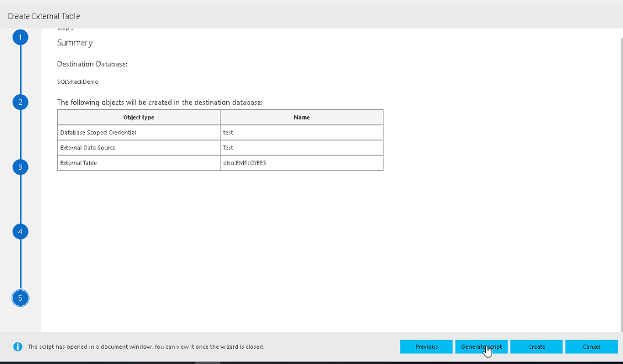Select the Summary heading
This screenshot has width=623, height=364.
[74, 43]
